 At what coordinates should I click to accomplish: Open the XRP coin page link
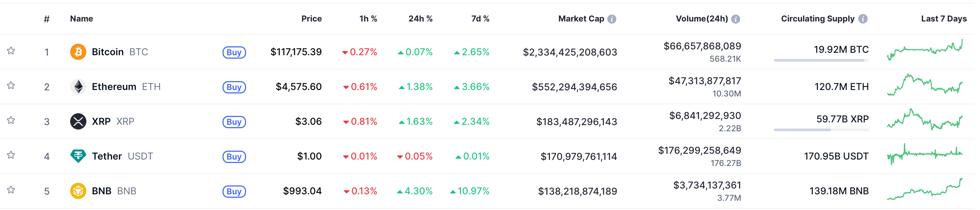(101, 122)
